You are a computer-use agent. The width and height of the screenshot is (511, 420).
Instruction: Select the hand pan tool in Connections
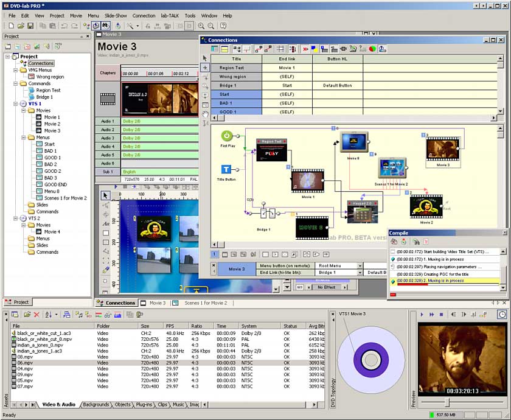click(x=205, y=114)
